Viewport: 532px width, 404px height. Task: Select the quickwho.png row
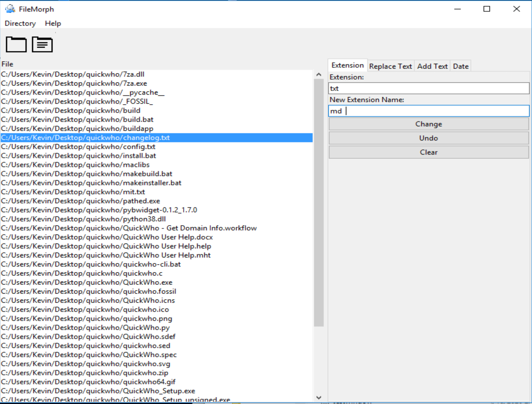[156, 318]
